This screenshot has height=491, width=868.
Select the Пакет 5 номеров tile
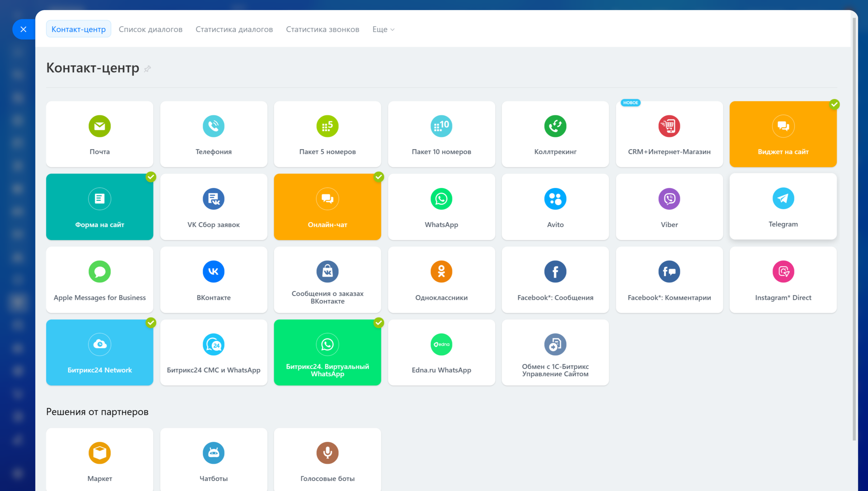327,134
